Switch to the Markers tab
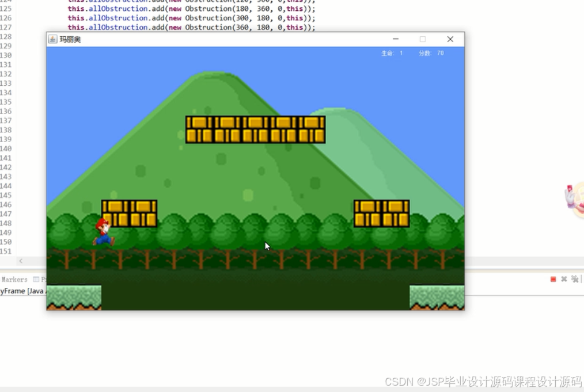Image resolution: width=584 pixels, height=392 pixels. click(x=14, y=279)
